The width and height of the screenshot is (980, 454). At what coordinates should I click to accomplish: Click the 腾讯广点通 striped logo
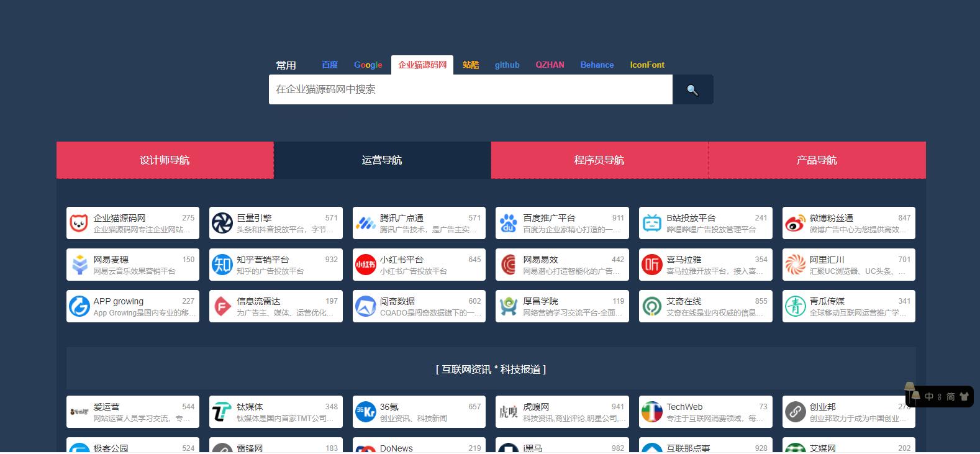[365, 223]
